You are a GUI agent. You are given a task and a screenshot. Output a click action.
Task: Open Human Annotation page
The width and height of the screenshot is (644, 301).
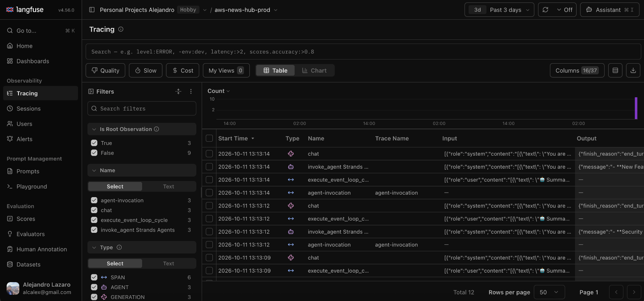click(40, 249)
